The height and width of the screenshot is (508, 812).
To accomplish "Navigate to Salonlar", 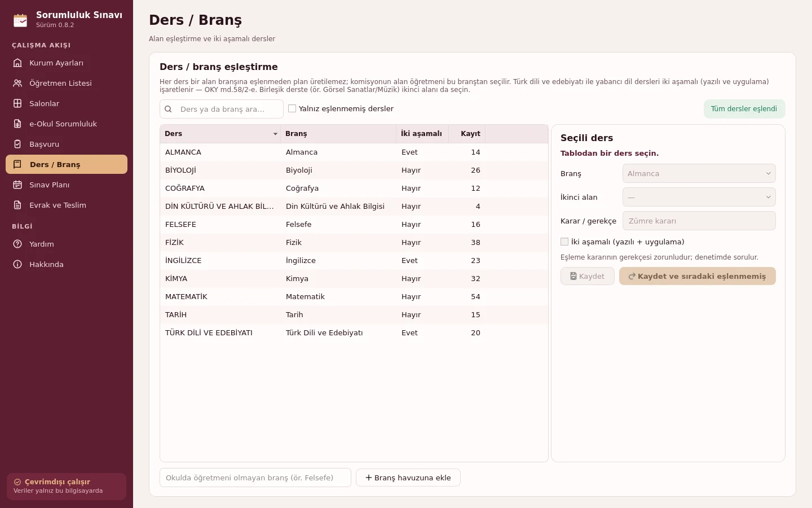I will 67,103.
